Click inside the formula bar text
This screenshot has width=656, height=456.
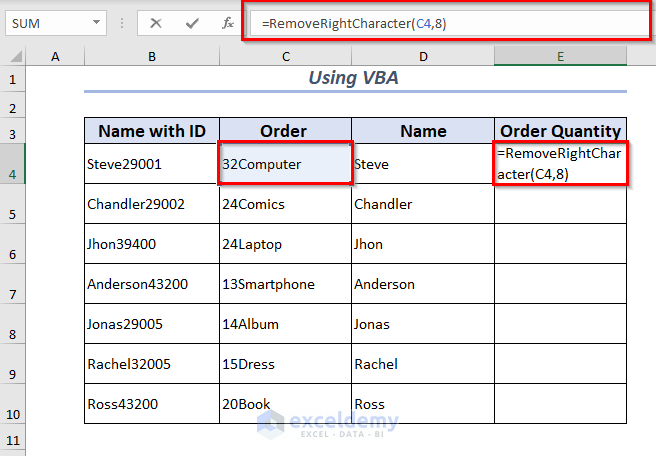440,23
